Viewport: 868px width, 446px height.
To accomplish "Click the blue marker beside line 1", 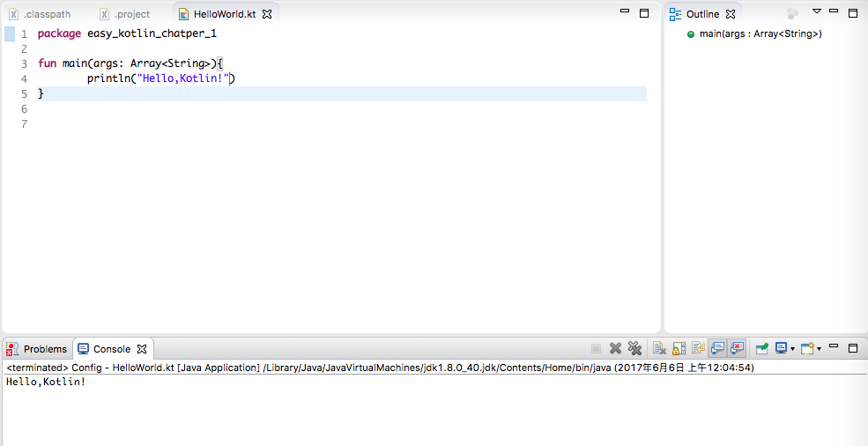I will (x=10, y=33).
